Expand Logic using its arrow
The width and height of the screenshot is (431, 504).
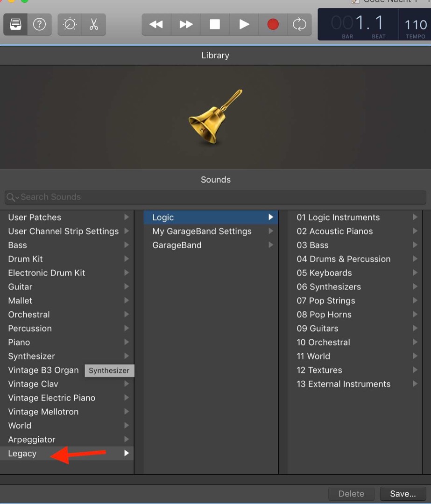click(x=271, y=217)
